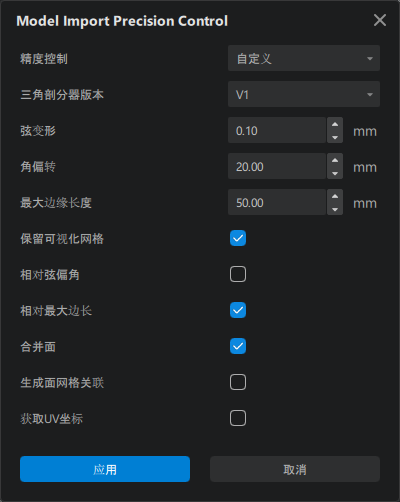This screenshot has width=400, height=502.
Task: Open the 精度控制 dropdown showing 自定义
Action: [304, 58]
